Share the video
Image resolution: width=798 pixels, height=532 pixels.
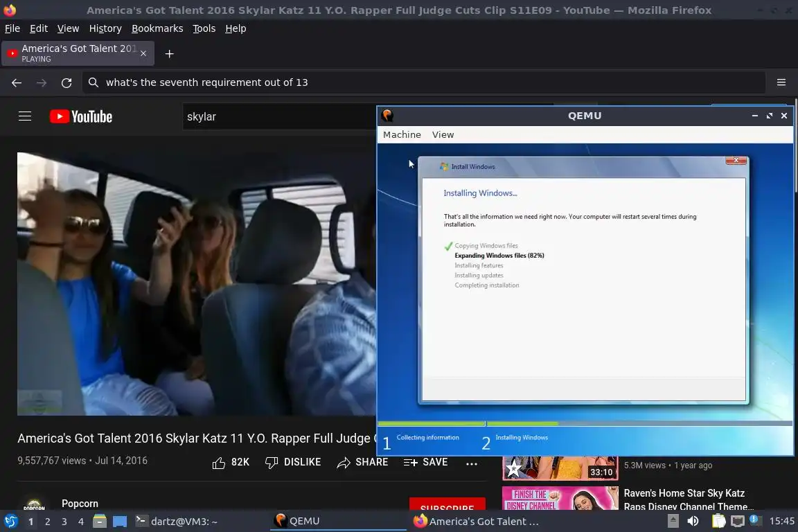coord(362,462)
